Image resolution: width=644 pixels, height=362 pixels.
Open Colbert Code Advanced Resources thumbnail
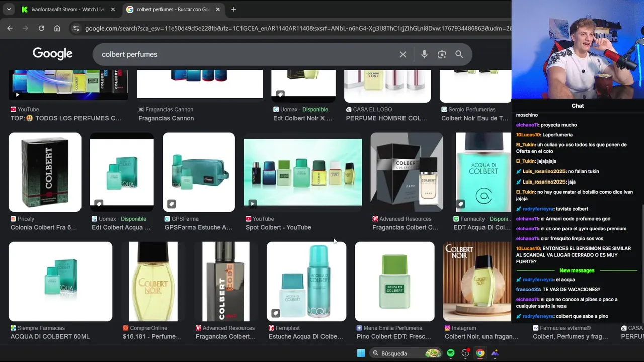[225, 282]
